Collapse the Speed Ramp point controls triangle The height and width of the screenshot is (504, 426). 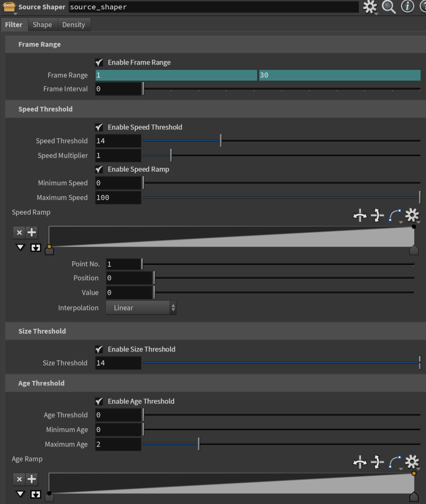(x=20, y=247)
